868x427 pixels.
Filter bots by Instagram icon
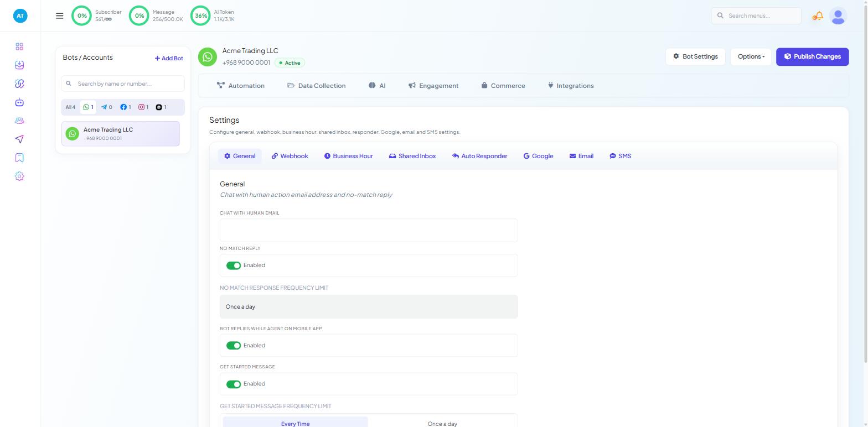143,107
